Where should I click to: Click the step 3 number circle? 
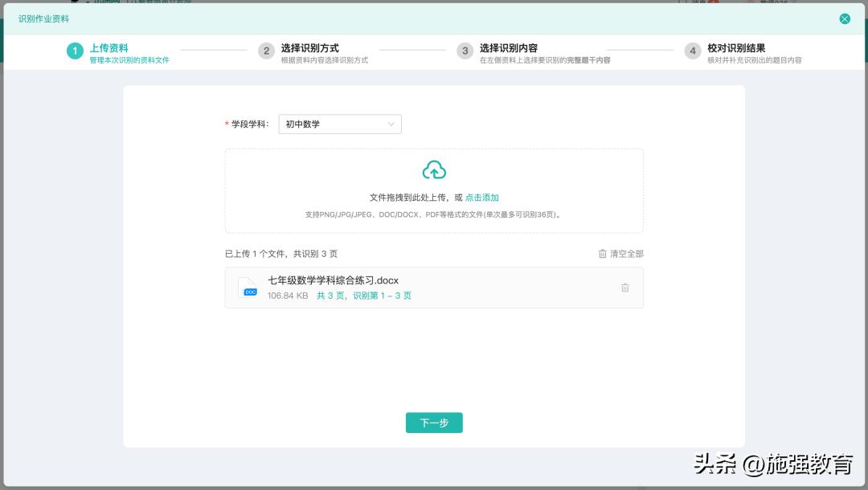point(465,51)
